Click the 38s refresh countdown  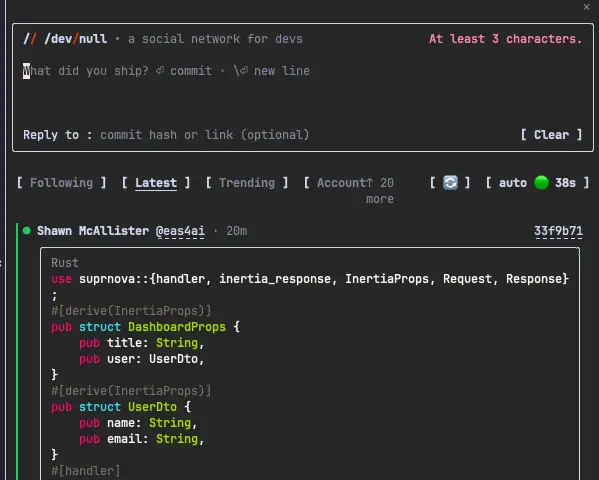tap(565, 183)
